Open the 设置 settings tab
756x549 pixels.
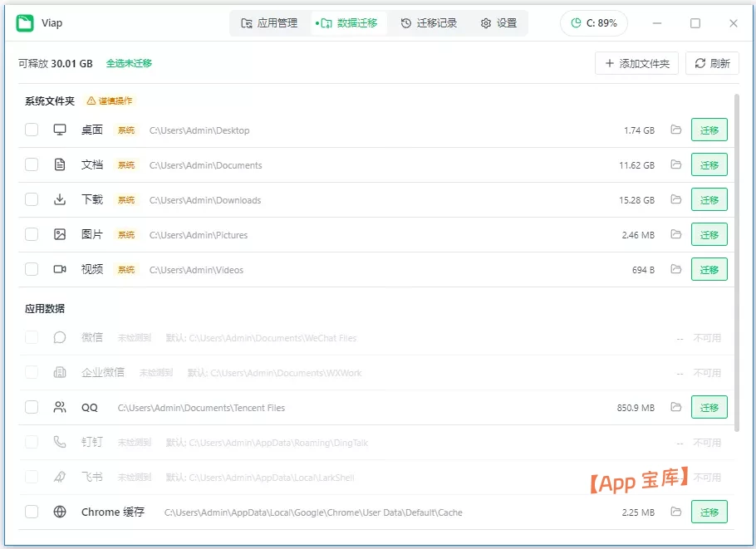click(x=498, y=23)
